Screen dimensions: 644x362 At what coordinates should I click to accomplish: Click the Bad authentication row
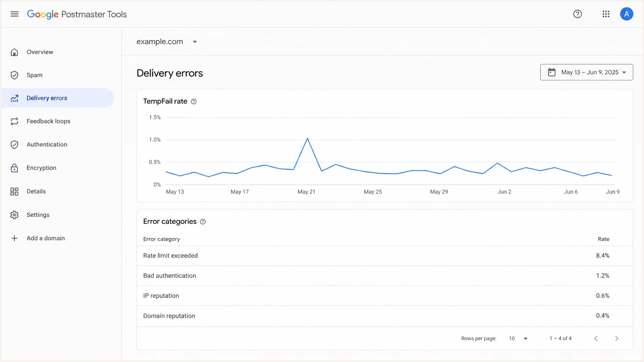tap(385, 276)
